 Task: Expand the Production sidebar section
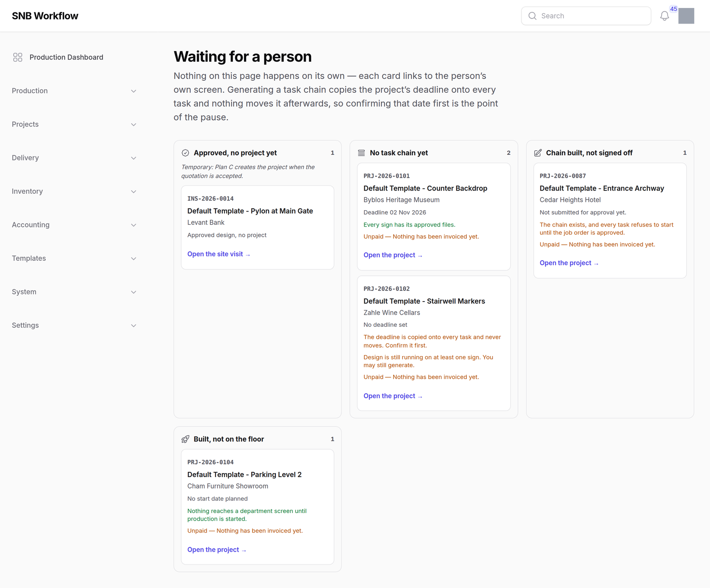coord(74,91)
